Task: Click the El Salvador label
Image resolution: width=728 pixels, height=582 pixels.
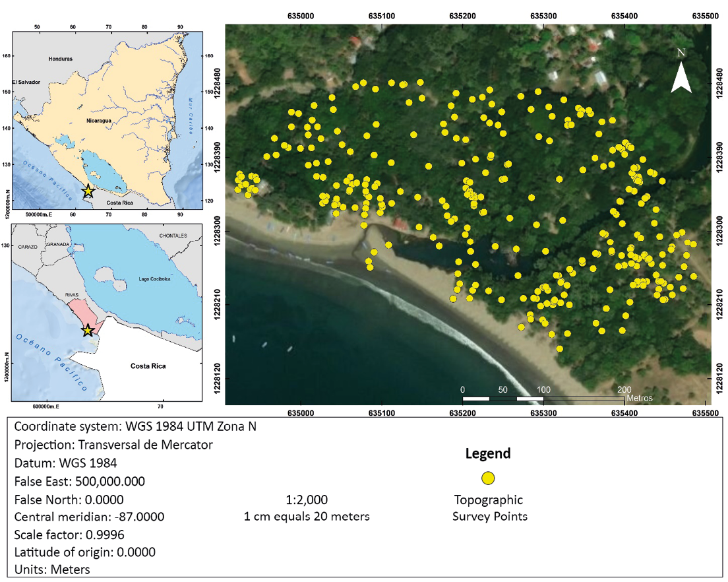Action: [26, 82]
